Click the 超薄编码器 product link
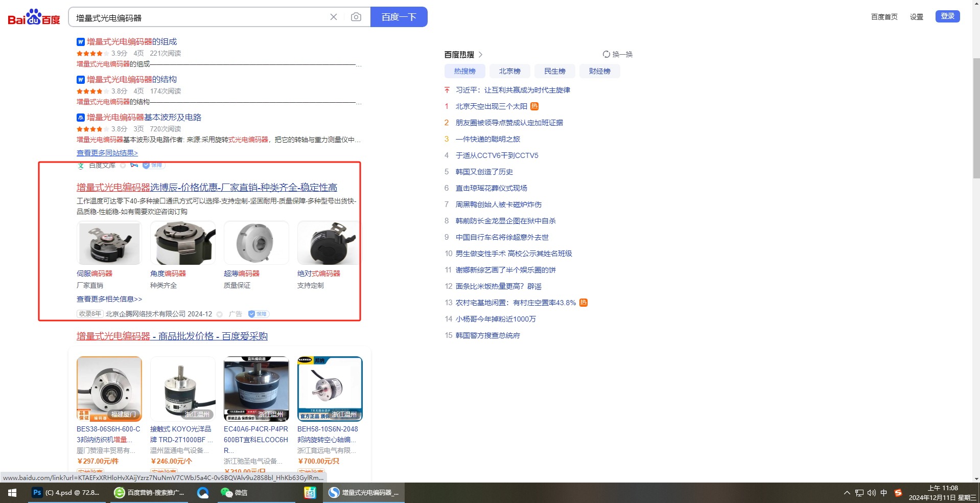 coord(242,273)
